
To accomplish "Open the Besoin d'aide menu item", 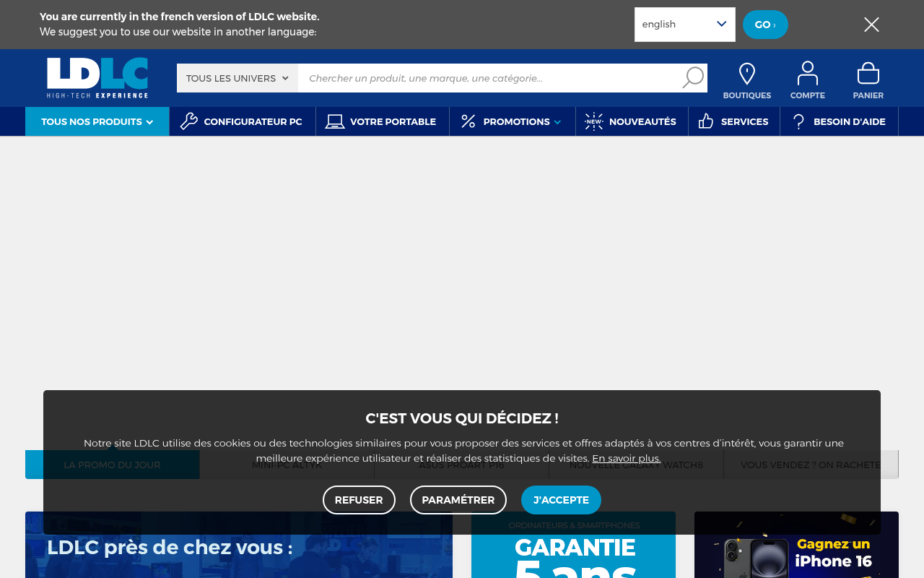I will click(x=840, y=121).
